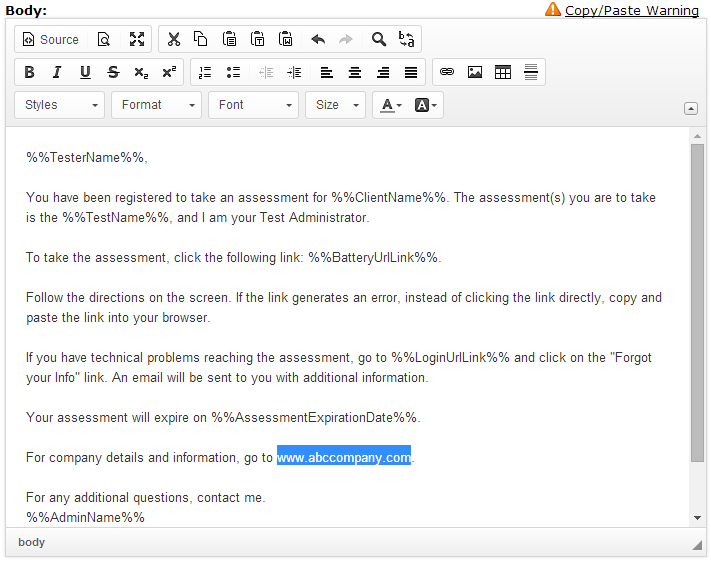The image size is (711, 562).
Task: Click the Source view button
Action: (50, 39)
